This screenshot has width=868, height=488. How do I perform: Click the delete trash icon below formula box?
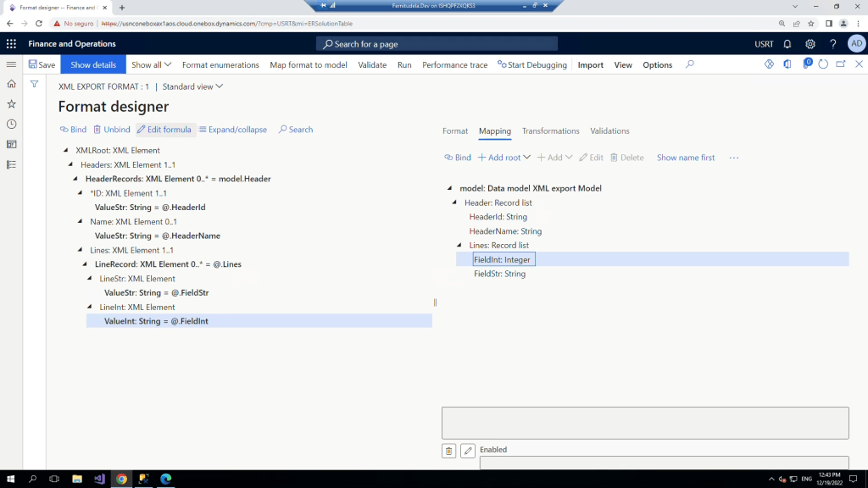pos(449,451)
